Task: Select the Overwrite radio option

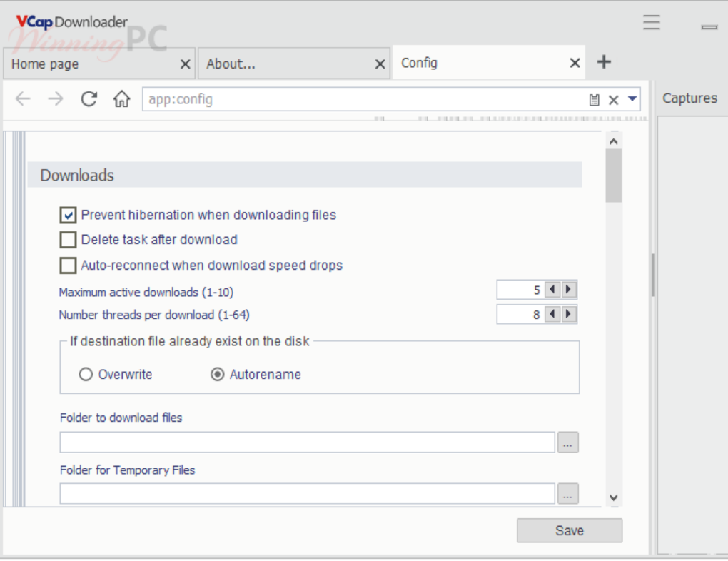Action: [86, 375]
